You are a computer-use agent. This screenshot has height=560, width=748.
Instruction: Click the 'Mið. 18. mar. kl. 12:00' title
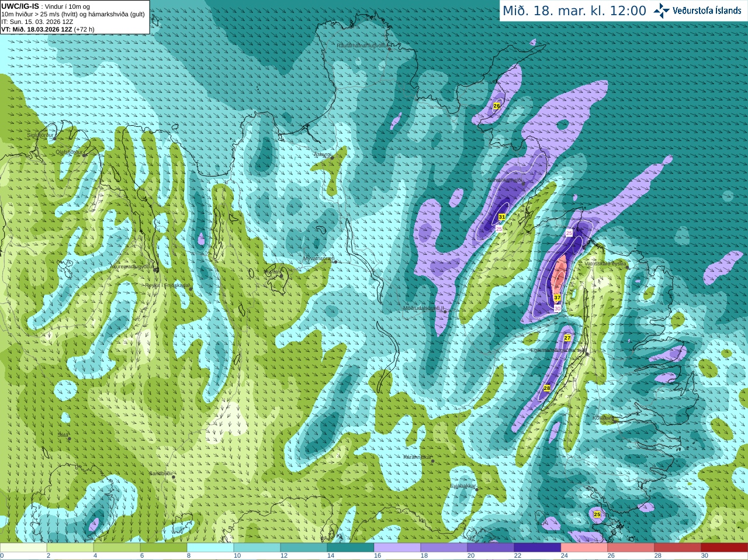click(x=574, y=11)
